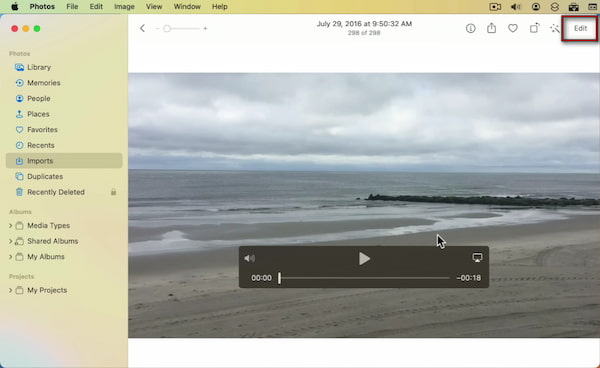
Task: Click the zoom slider handle
Action: point(167,29)
